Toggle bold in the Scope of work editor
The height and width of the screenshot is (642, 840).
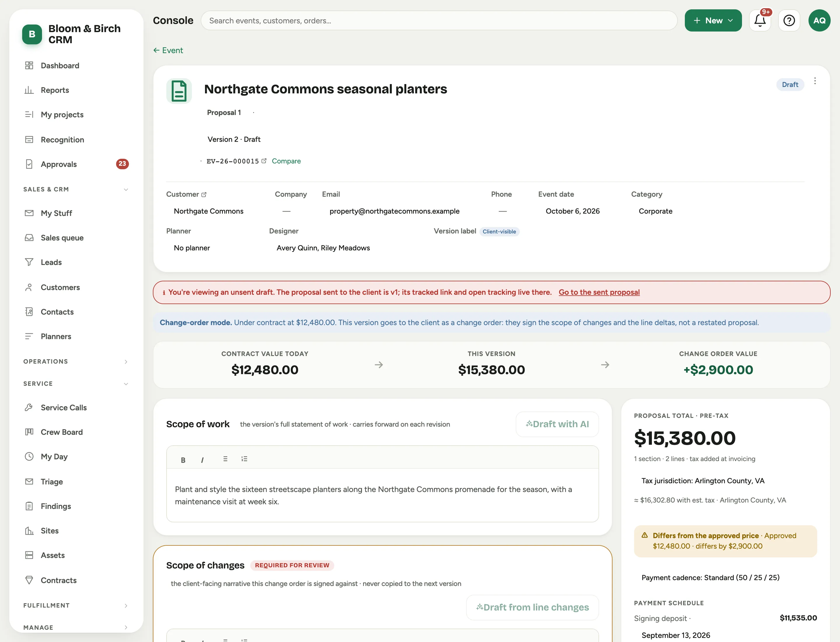[x=183, y=460]
